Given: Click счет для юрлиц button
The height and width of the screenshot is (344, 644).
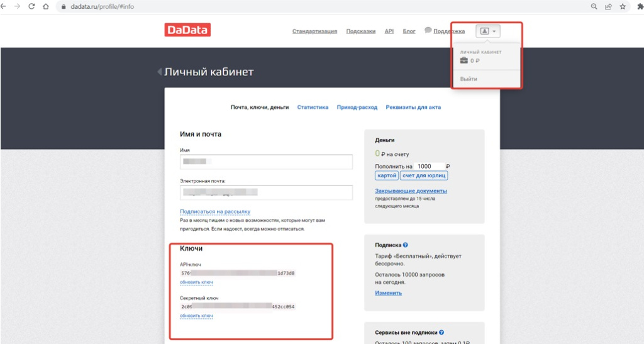Looking at the screenshot, I should pyautogui.click(x=424, y=175).
